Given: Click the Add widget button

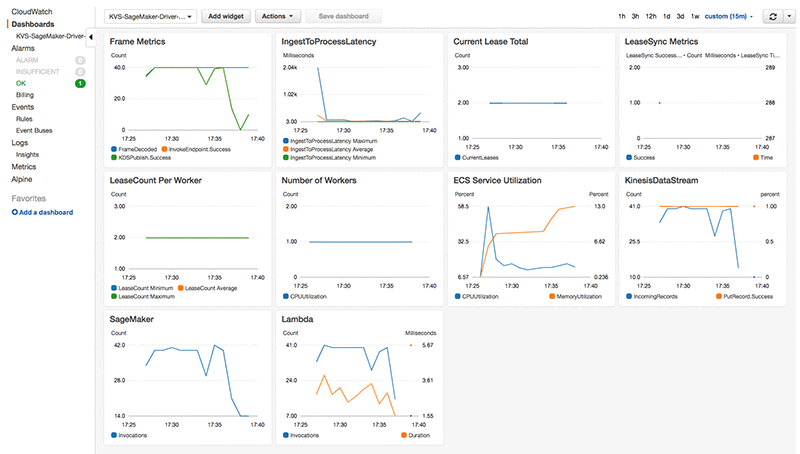Looking at the screenshot, I should (x=226, y=16).
